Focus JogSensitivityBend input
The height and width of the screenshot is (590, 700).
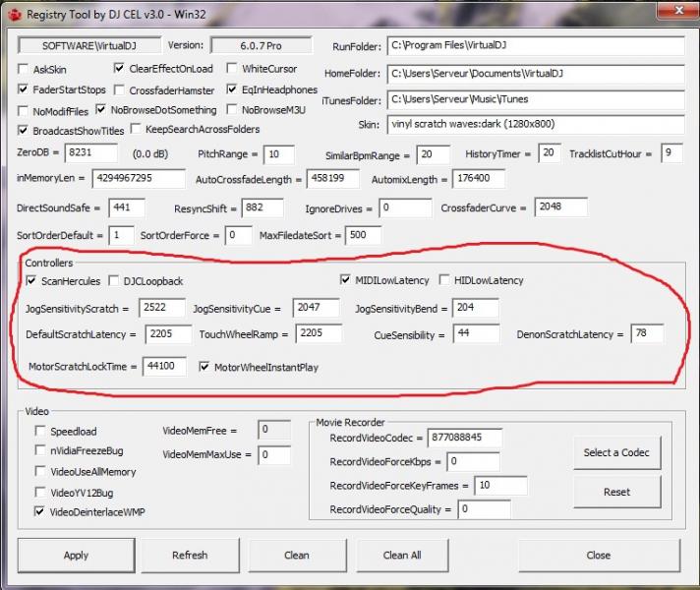(476, 308)
